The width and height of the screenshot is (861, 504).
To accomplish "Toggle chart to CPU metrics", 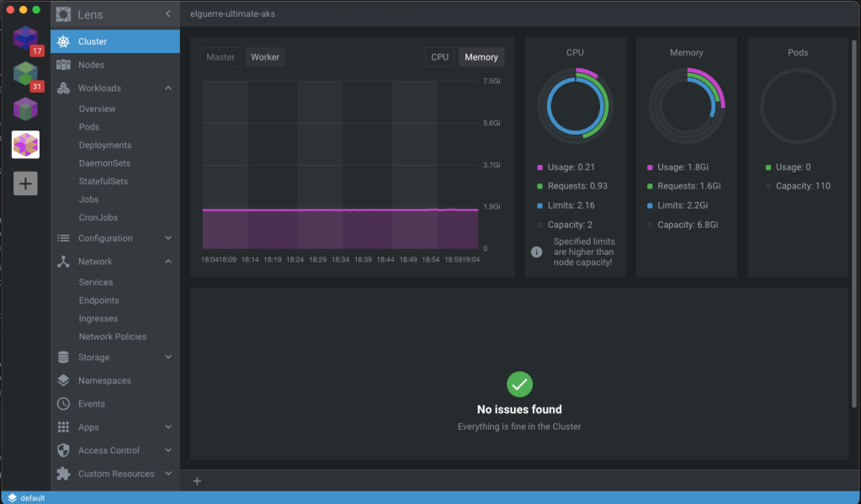I will click(439, 57).
